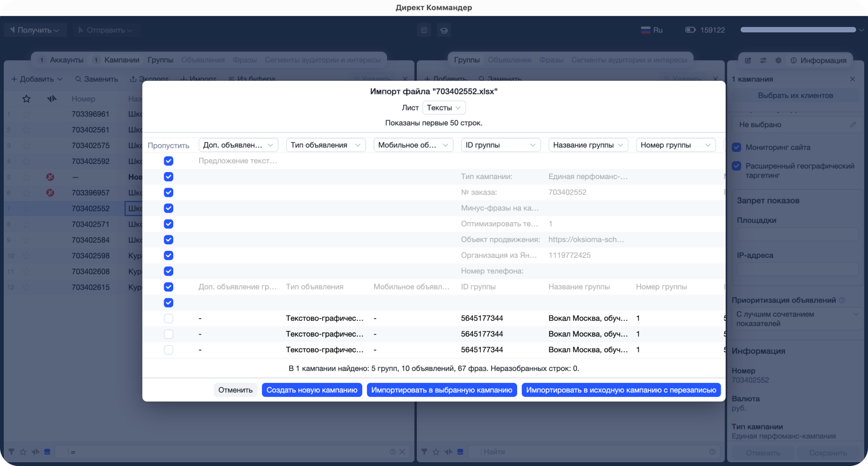Uncheck skip box for Предложение текст row
The image size is (868, 466).
click(168, 161)
